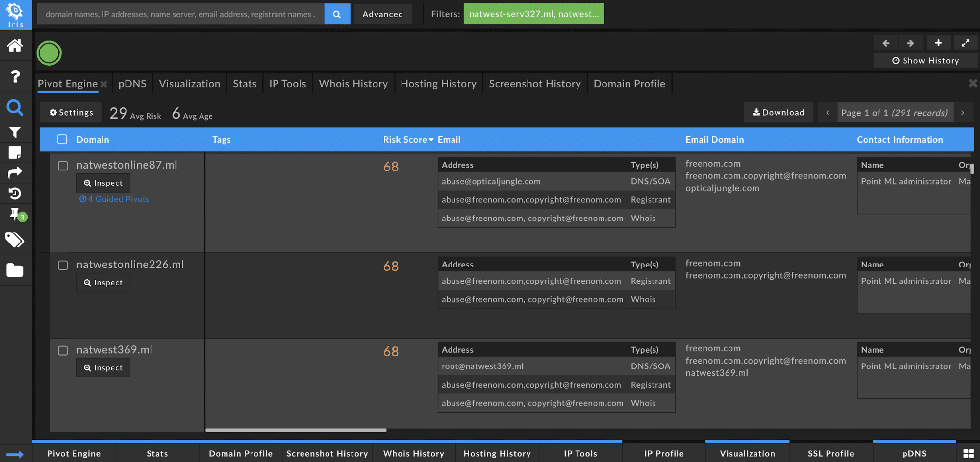The height and width of the screenshot is (462, 980).
Task: Open the Help question mark icon
Action: pyautogui.click(x=15, y=76)
